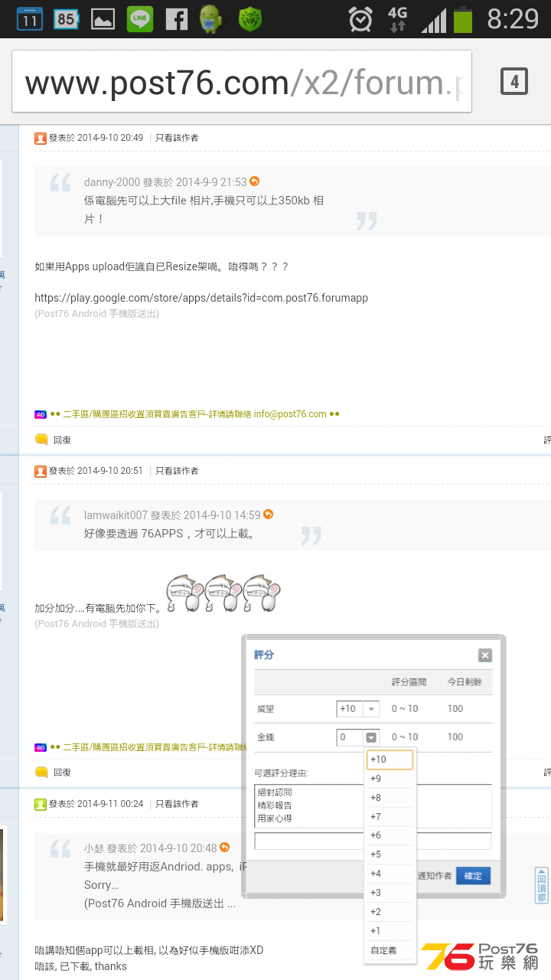The width and height of the screenshot is (551, 980).
Task: Tap the 金錢 value field showing 0
Action: pos(350,737)
